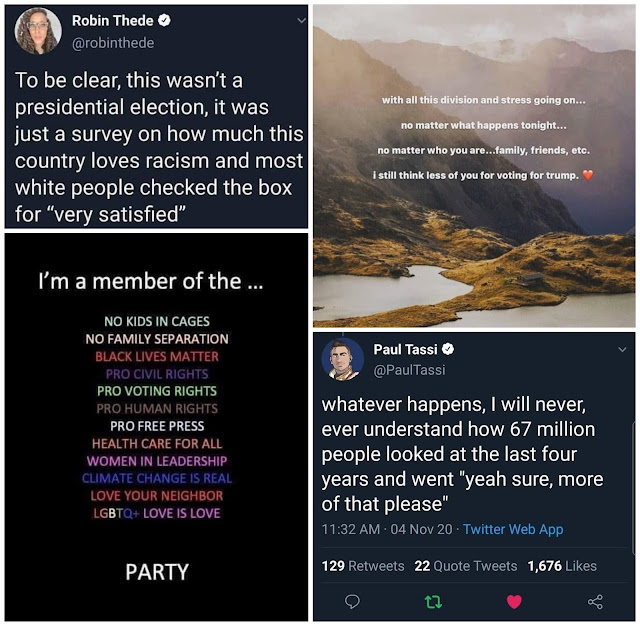Click the @PaulTassi handle

[409, 370]
